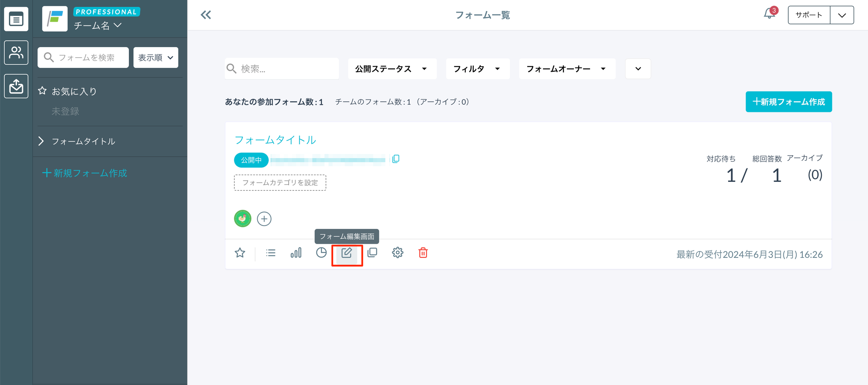Image resolution: width=868 pixels, height=385 pixels.
Task: Open the サポート dropdown arrow
Action: [842, 15]
